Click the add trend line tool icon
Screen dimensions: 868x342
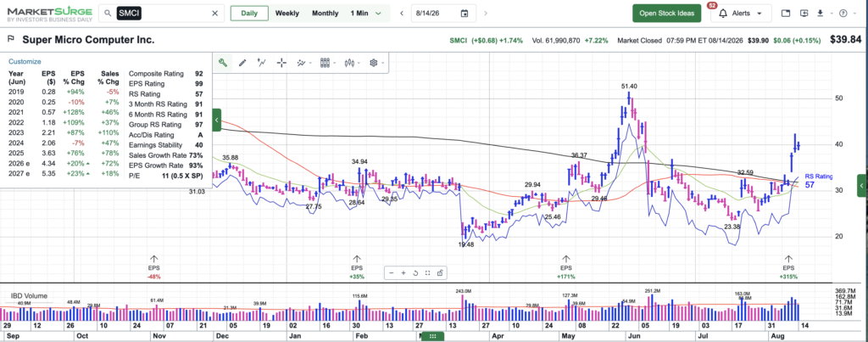(262, 63)
